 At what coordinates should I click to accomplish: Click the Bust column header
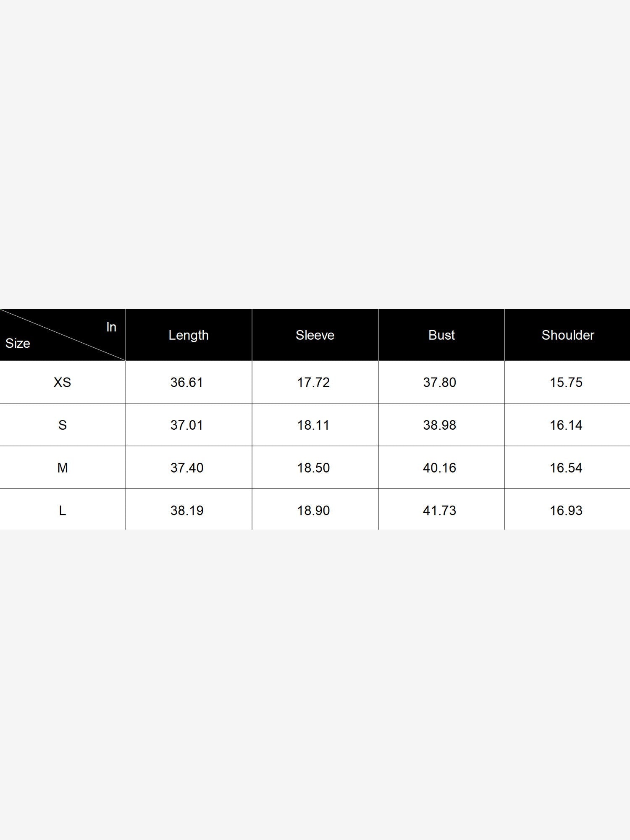[x=441, y=335]
